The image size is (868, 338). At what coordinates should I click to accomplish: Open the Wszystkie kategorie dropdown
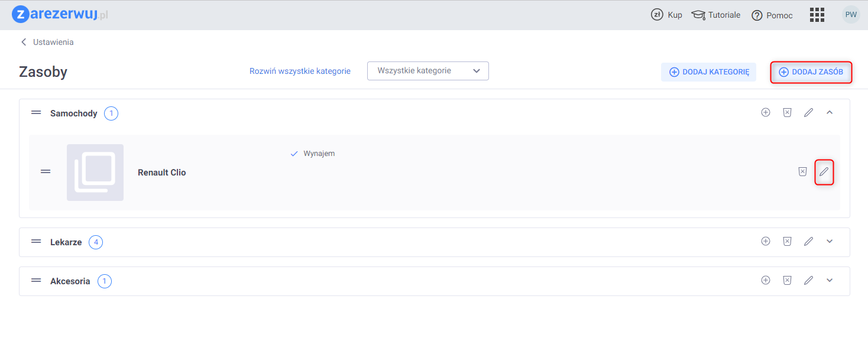427,71
